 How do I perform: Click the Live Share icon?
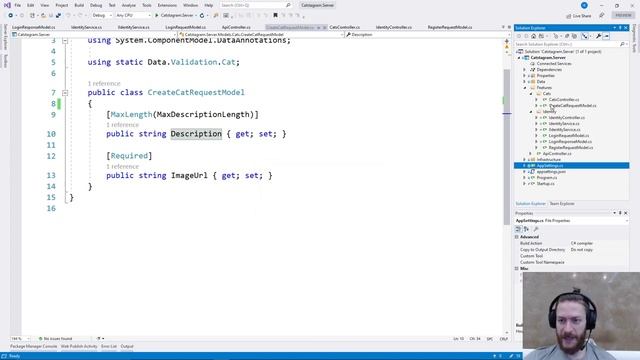pyautogui.click(x=569, y=16)
